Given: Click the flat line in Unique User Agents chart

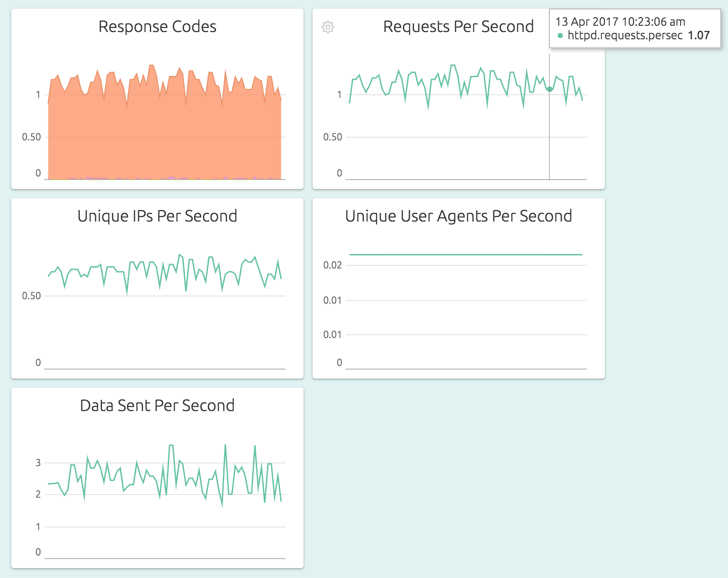Looking at the screenshot, I should pyautogui.click(x=466, y=254).
